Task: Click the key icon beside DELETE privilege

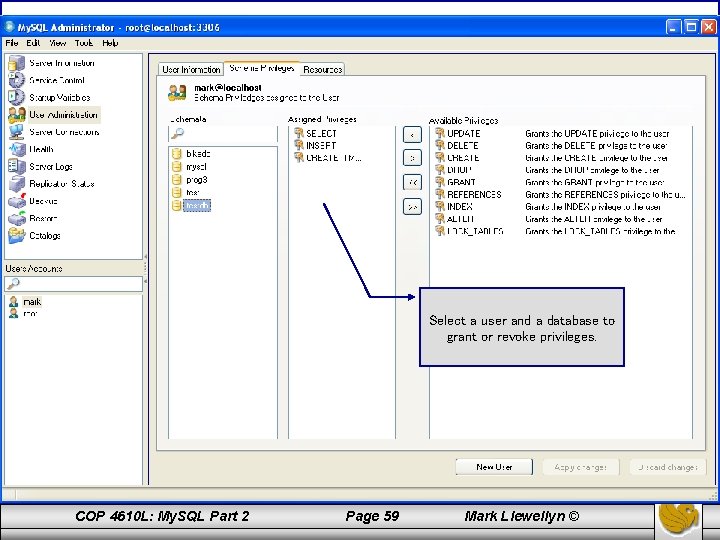Action: click(x=440, y=146)
